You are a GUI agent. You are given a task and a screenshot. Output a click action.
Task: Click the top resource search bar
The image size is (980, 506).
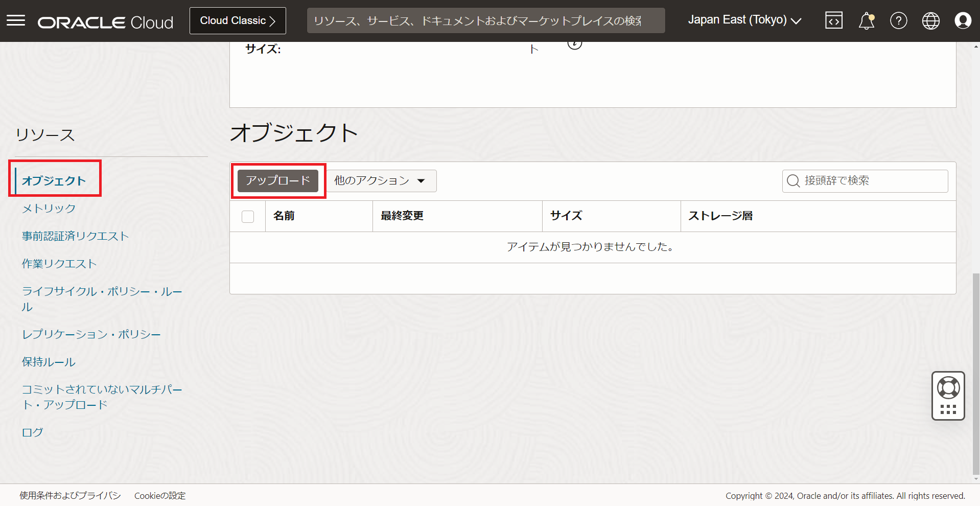(485, 20)
